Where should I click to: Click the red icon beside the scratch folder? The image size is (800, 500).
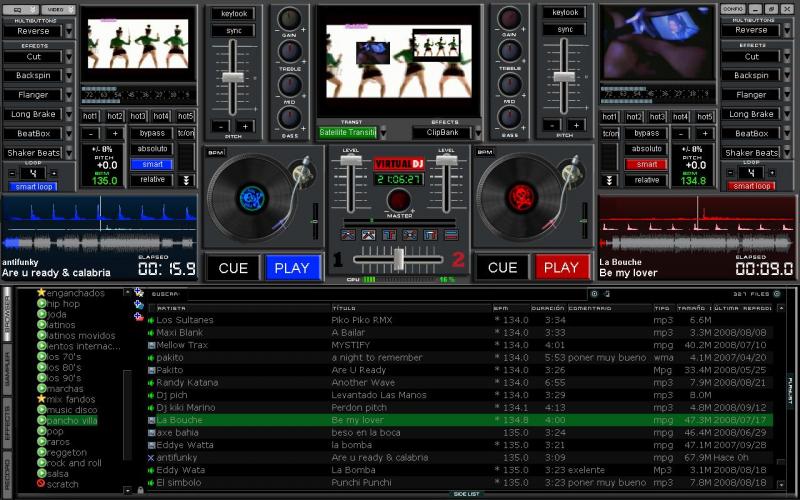[42, 484]
